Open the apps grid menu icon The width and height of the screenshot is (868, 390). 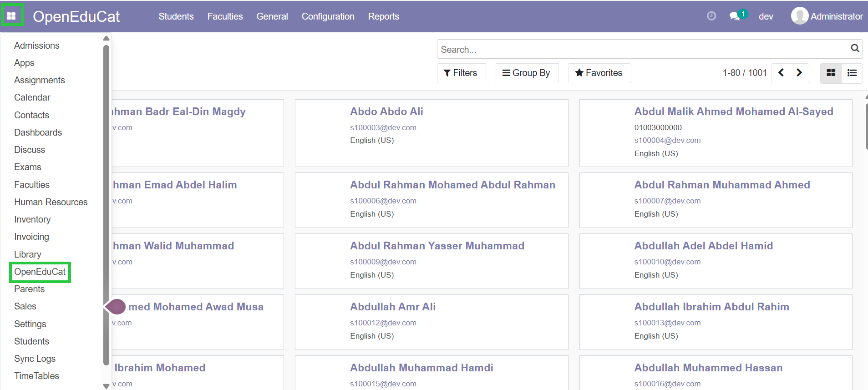tap(11, 16)
